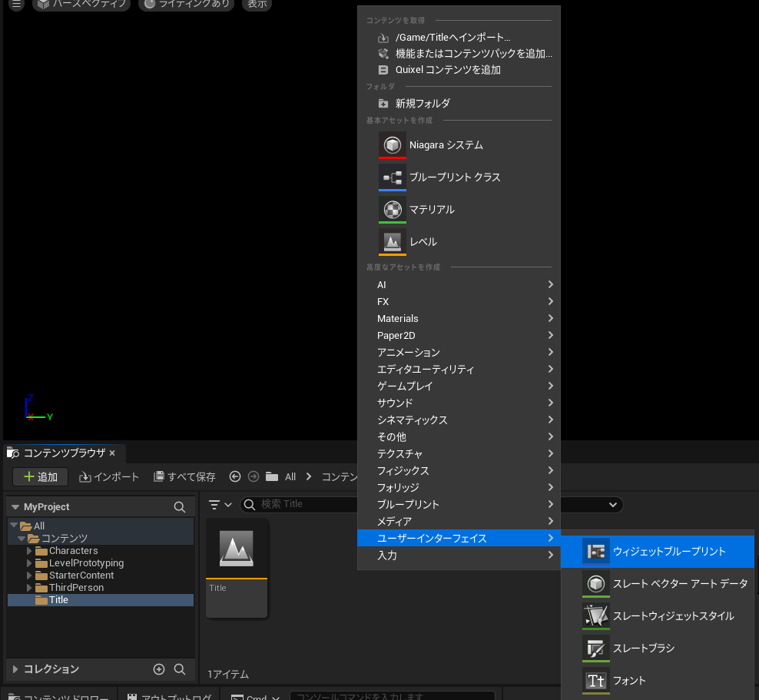The height and width of the screenshot is (700, 759).
Task: Open the エディタユーティリティ menu entry
Action: click(459, 370)
